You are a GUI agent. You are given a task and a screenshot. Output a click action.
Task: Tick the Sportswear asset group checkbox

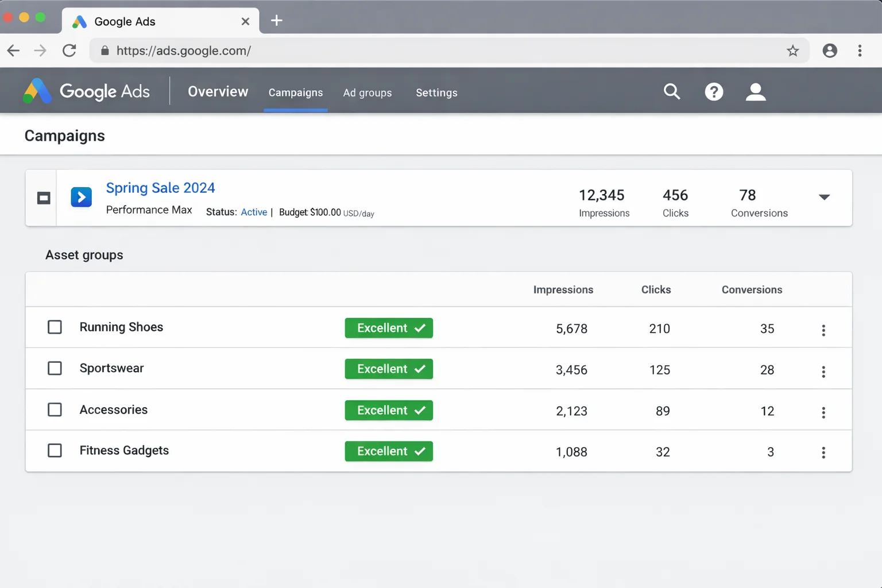click(55, 368)
